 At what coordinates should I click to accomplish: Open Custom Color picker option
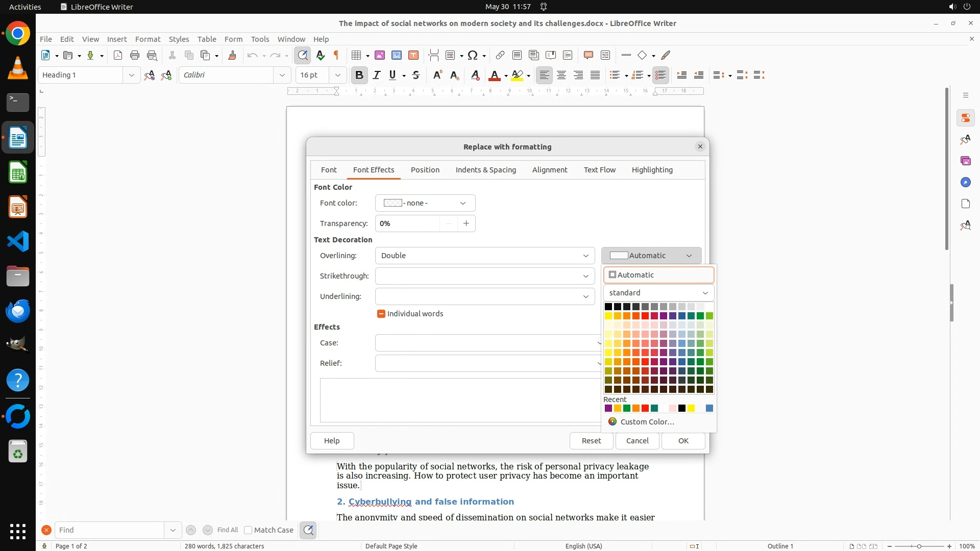[x=647, y=422]
